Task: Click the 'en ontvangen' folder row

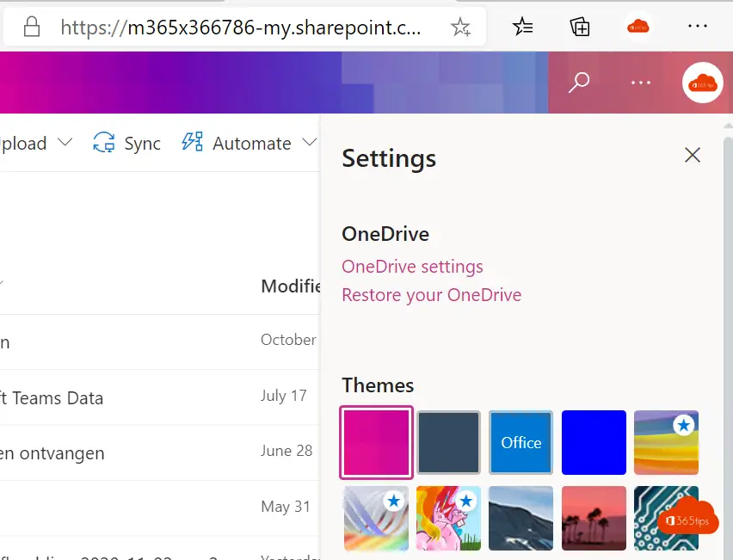Action: (160, 453)
